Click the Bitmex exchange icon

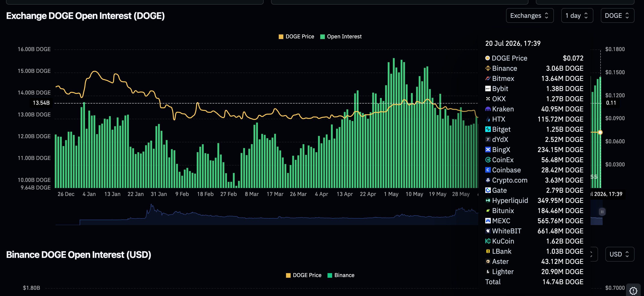click(488, 79)
